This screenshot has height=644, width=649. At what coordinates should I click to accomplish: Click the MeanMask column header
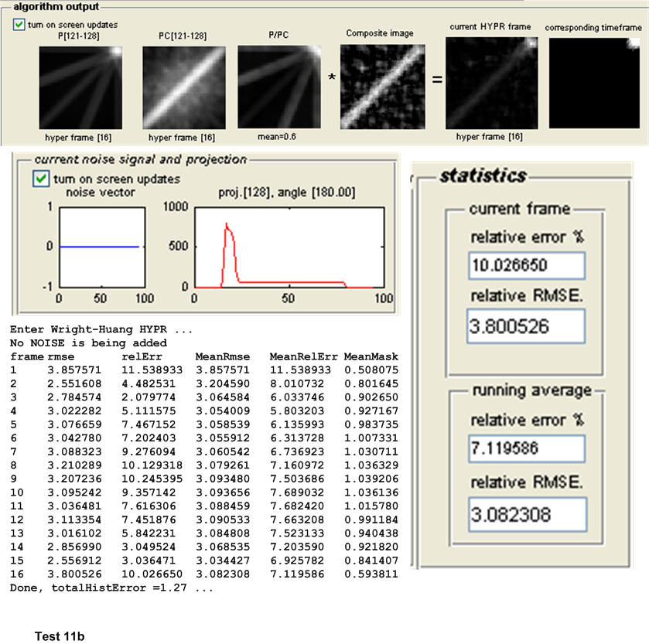371,356
